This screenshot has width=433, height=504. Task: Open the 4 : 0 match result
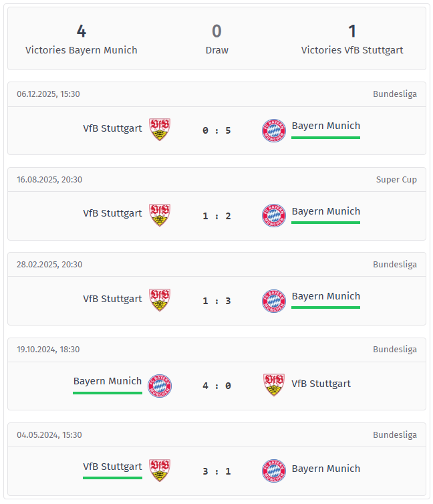[x=216, y=386]
